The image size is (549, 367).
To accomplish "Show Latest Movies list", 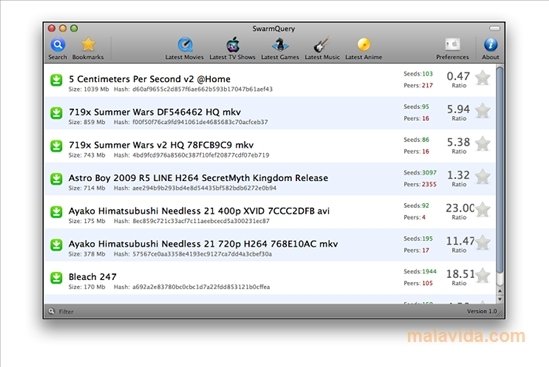I will (185, 48).
